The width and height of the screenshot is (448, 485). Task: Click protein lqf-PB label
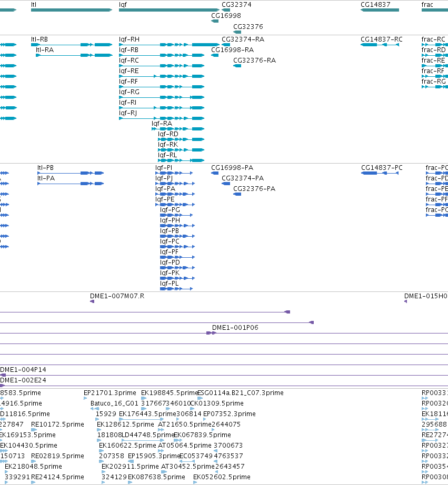[x=170, y=231]
